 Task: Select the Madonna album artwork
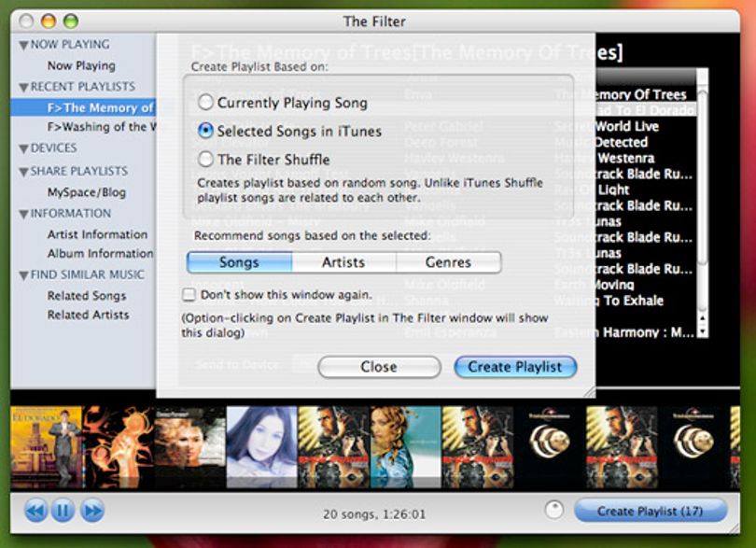[405, 448]
